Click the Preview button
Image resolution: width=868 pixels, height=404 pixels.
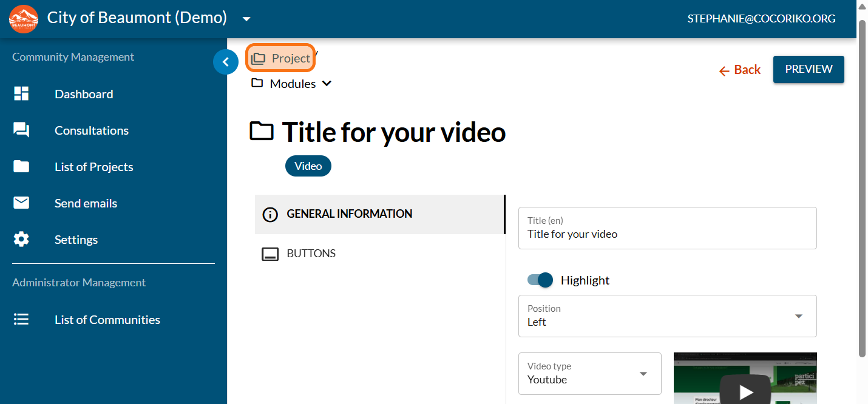[x=808, y=69]
